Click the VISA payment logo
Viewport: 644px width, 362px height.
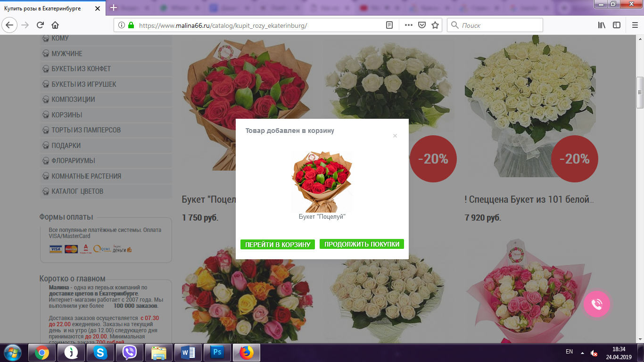[x=56, y=249]
